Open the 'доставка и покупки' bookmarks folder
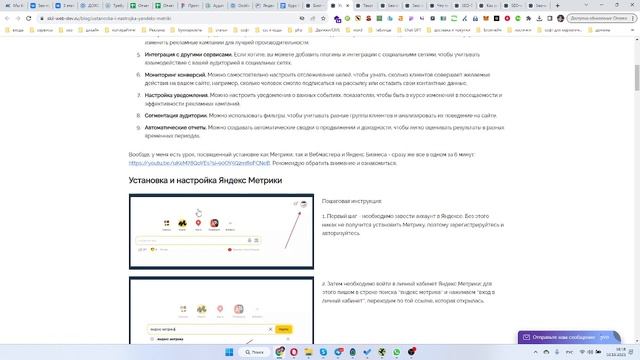 tap(449, 30)
